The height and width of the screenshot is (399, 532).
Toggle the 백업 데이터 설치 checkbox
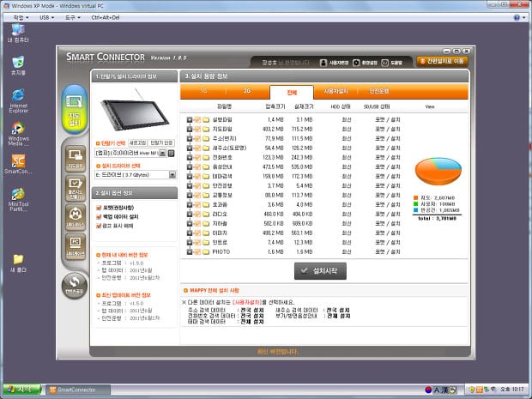[x=98, y=215]
